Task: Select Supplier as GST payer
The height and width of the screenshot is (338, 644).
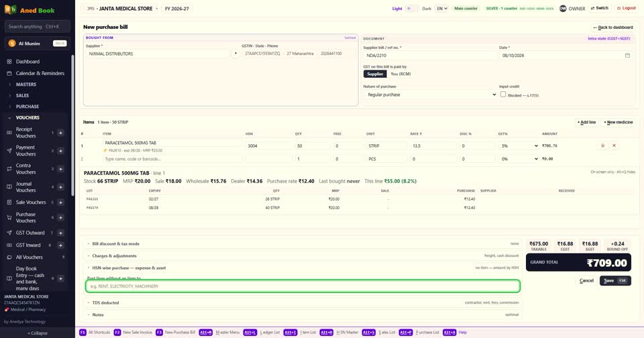Action: [x=374, y=74]
